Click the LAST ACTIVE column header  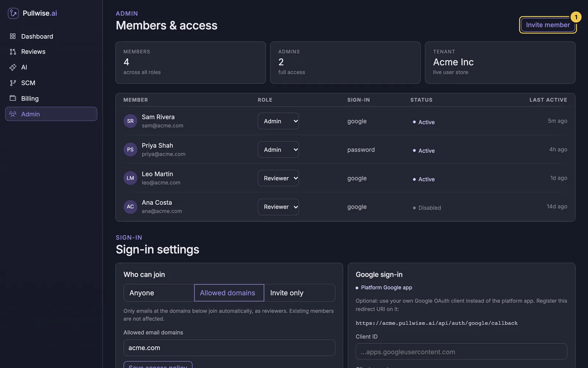pos(548,100)
